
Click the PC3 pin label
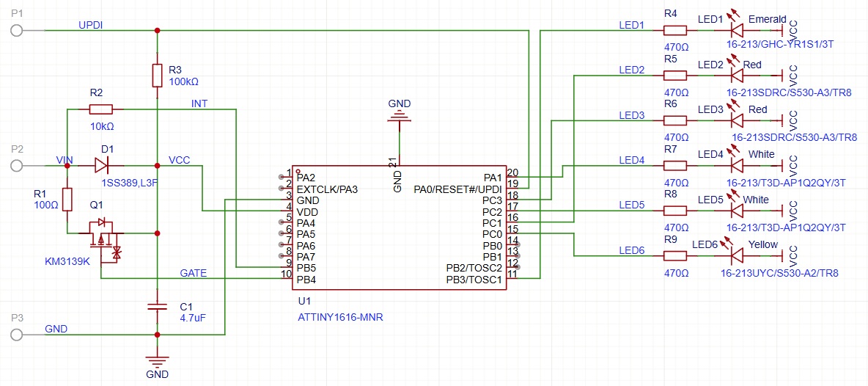(492, 200)
